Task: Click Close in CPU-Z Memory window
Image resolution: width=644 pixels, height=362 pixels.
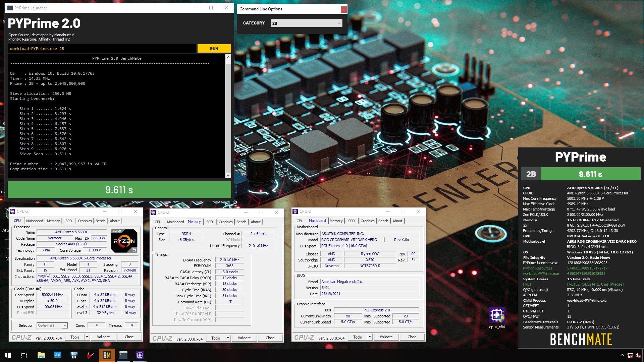Action: pos(270,338)
